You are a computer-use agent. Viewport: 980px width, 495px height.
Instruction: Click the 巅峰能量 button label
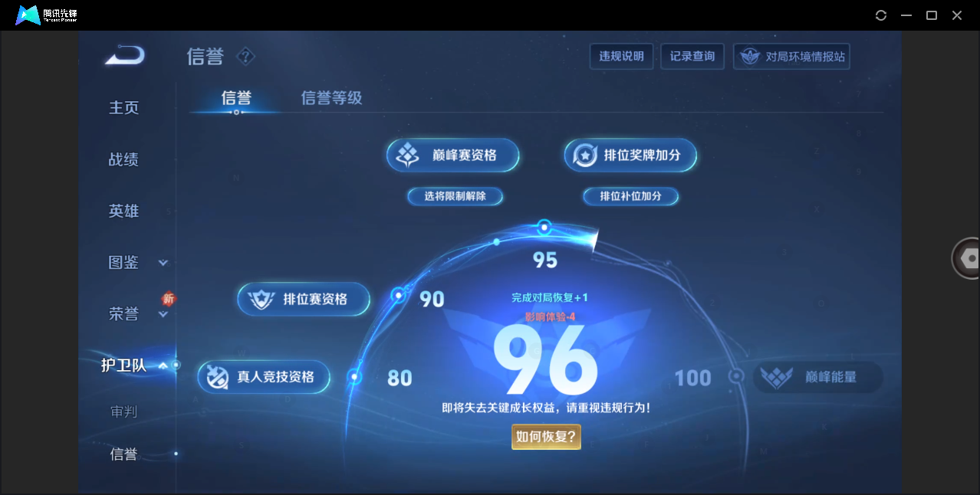coord(831,377)
